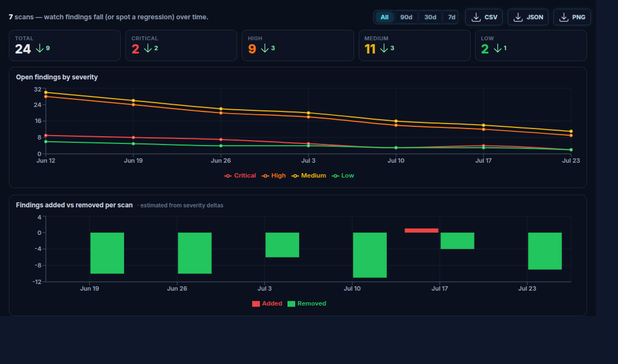Click the CSV download icon
Screen dimensions: 618x364
point(476,17)
